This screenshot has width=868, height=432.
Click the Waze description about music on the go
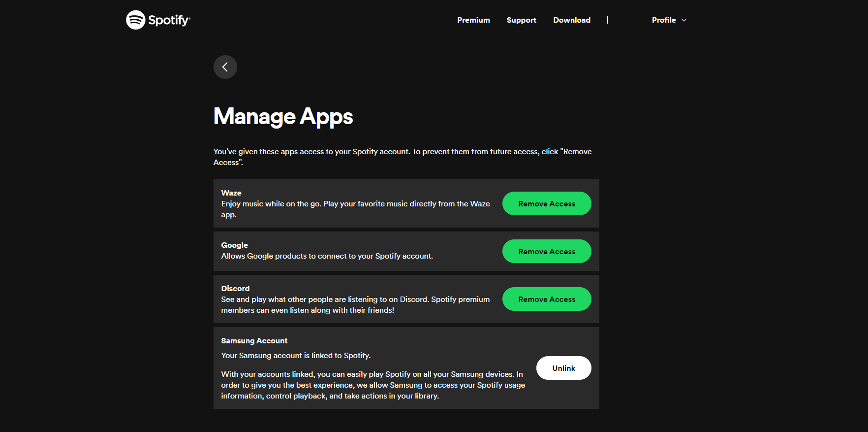click(355, 209)
